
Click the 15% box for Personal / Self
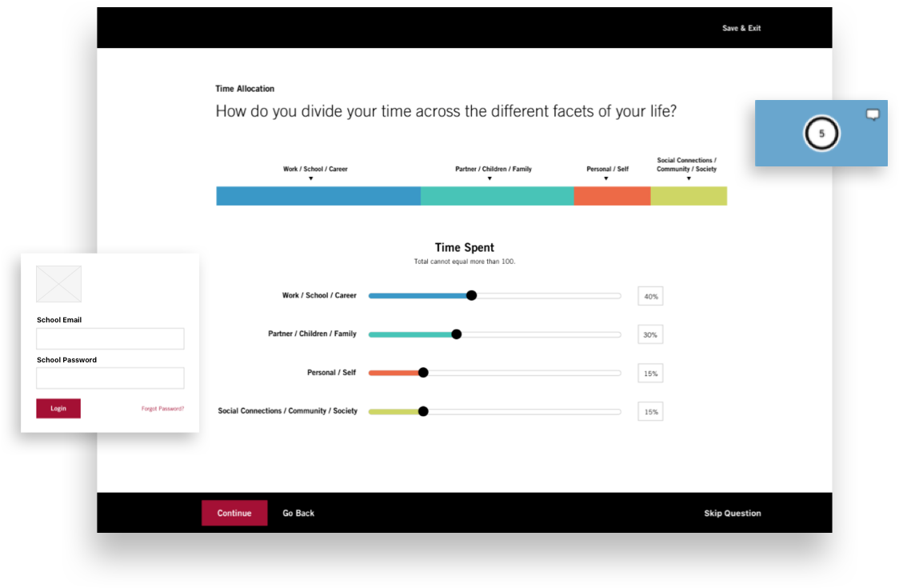point(650,373)
